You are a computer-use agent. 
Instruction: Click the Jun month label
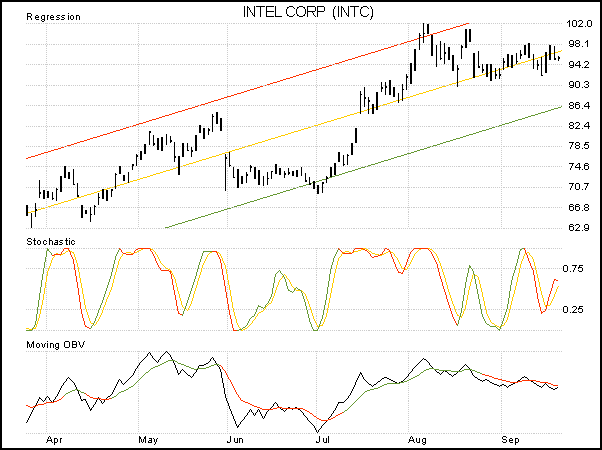[235, 440]
